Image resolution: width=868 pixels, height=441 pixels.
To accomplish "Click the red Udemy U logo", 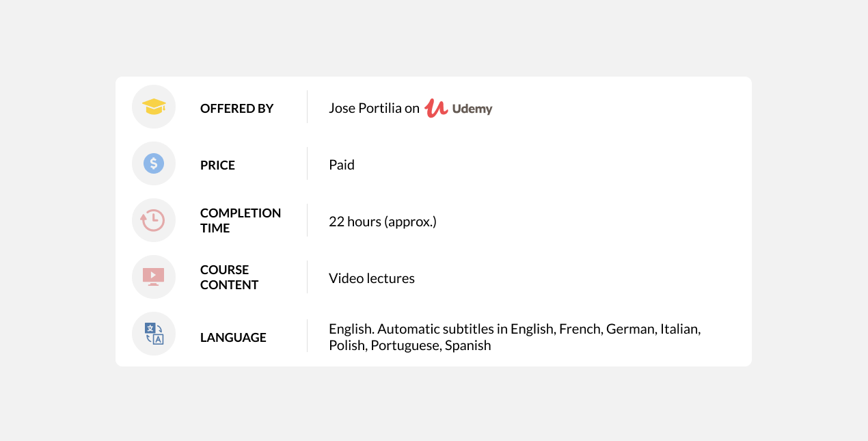I will click(x=435, y=108).
